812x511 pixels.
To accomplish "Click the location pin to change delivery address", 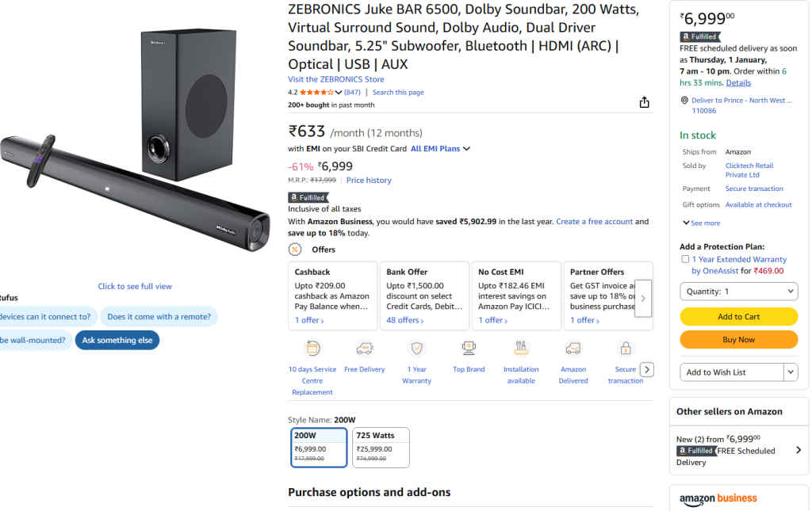I will 684,98.
